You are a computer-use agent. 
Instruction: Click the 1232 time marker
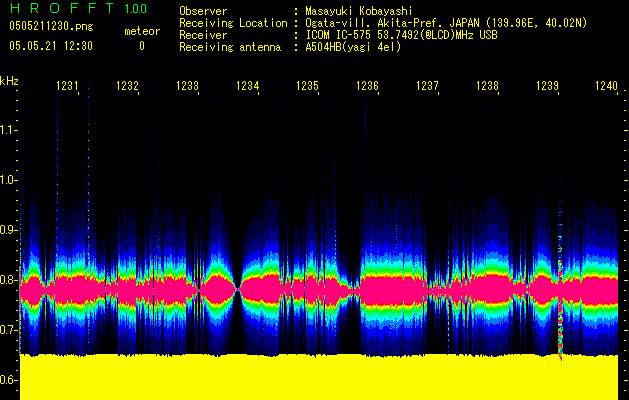click(x=127, y=86)
